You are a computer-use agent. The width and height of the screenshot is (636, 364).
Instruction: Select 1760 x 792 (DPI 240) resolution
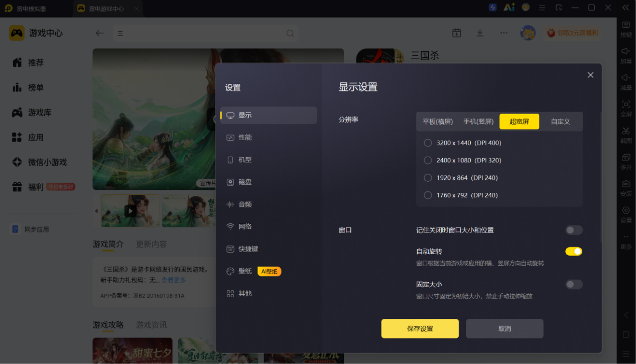pyautogui.click(x=461, y=195)
